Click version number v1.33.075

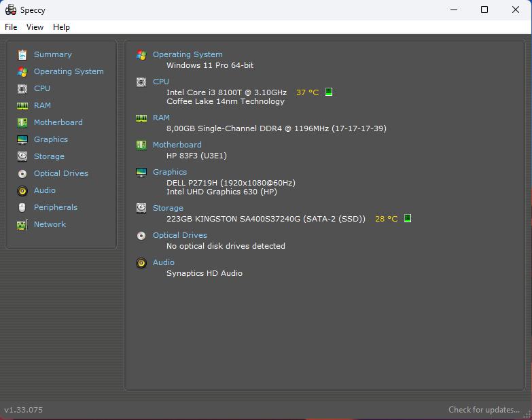pyautogui.click(x=23, y=410)
